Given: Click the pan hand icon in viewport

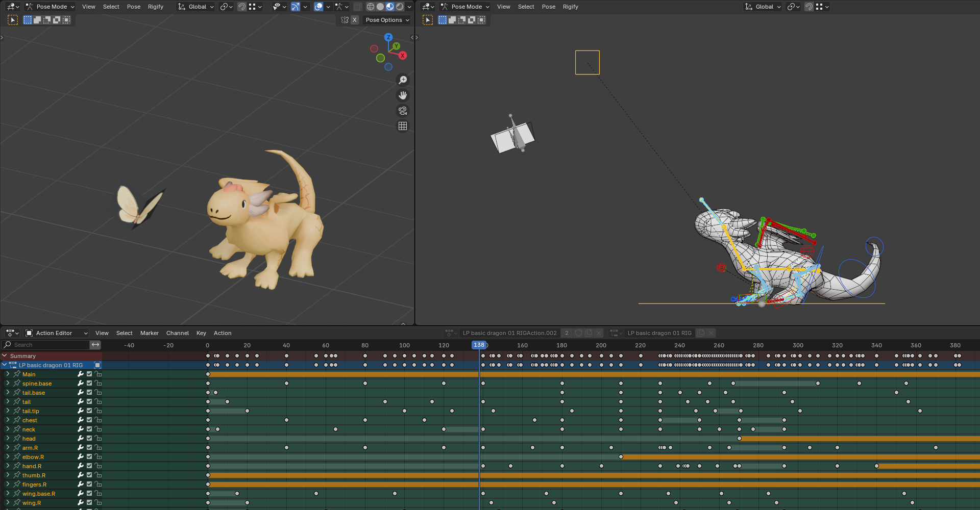Looking at the screenshot, I should pos(403,95).
